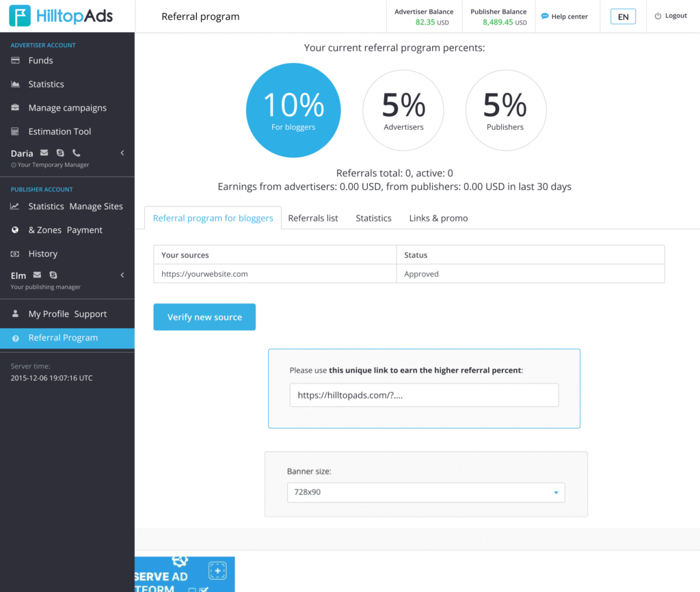
Task: Click Daria's email envelope icon
Action: coord(44,153)
